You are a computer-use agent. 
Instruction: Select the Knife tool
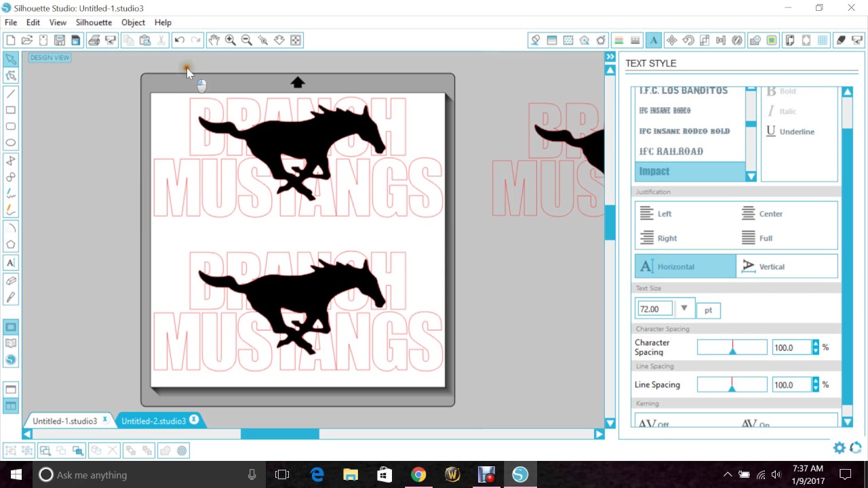coord(11,297)
